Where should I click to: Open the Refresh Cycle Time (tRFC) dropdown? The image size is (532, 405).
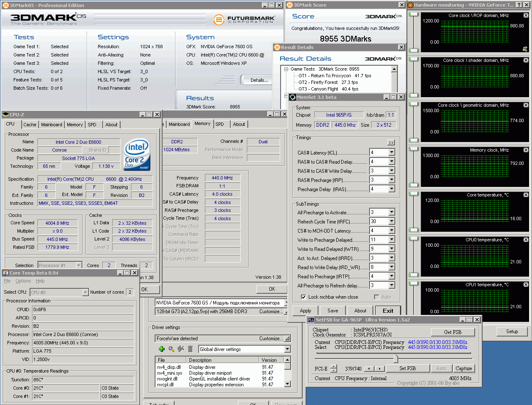tap(392, 221)
